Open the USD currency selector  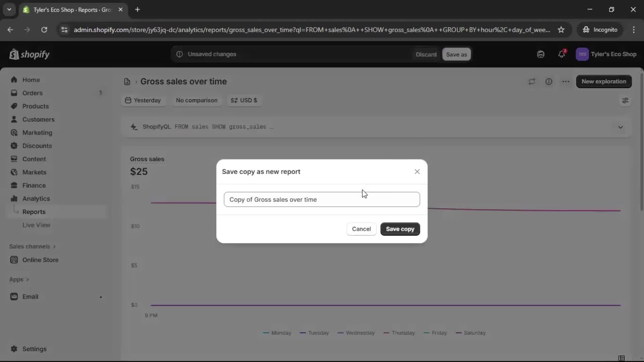pos(244,100)
